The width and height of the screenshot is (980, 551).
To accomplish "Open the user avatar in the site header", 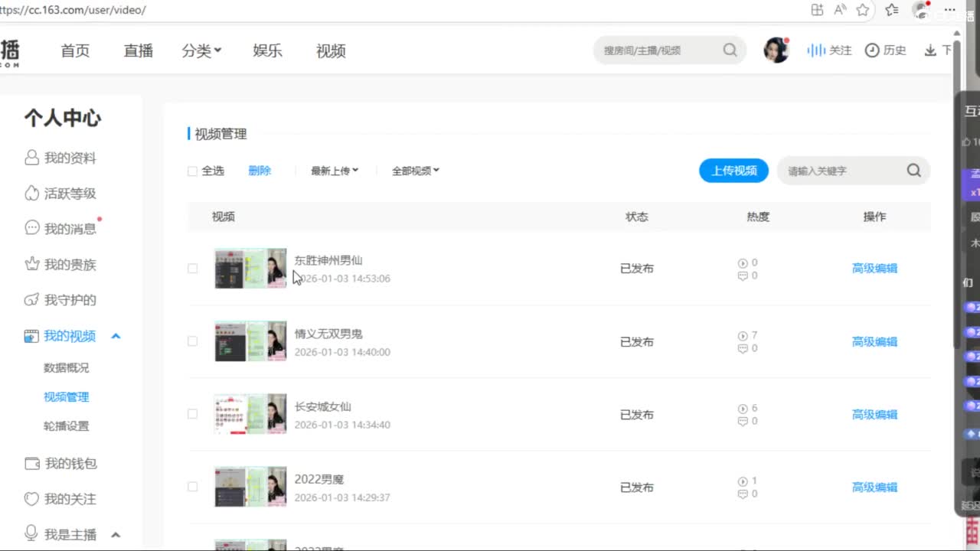I will (x=776, y=51).
